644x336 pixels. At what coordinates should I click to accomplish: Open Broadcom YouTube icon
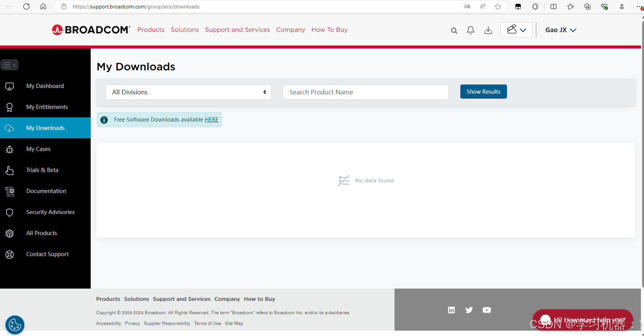487,310
